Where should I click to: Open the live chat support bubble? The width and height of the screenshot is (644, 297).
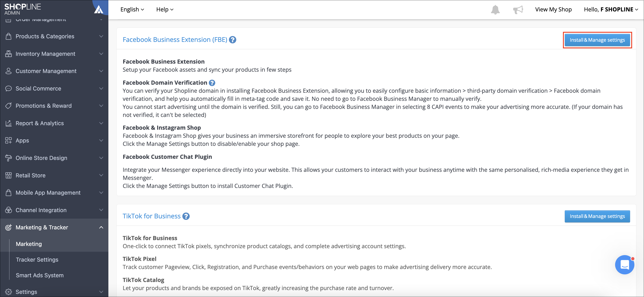625,265
